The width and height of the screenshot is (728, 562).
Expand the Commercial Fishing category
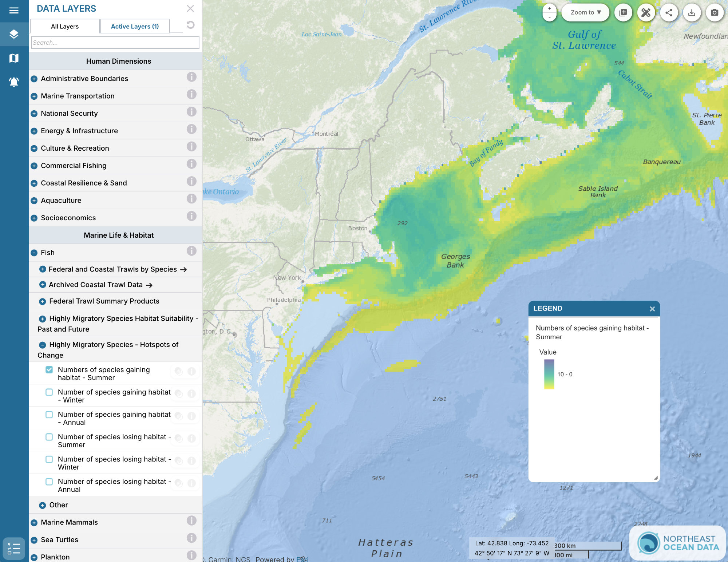(34, 166)
